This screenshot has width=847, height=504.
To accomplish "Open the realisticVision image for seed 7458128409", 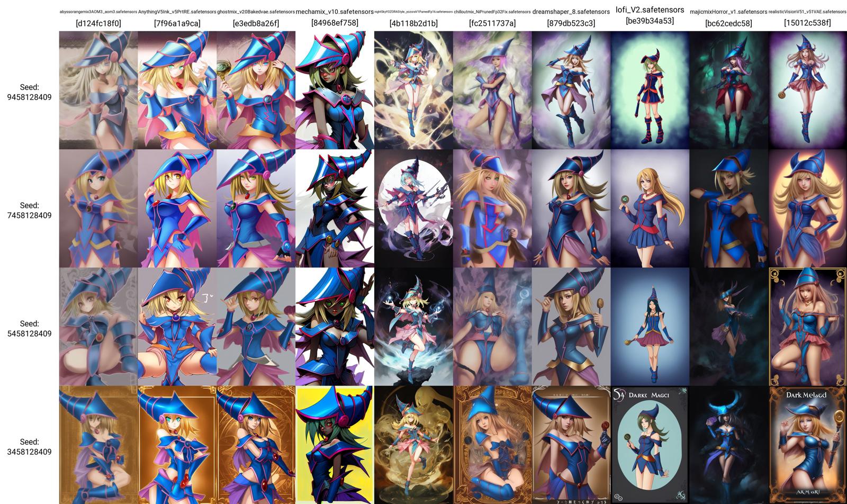I will [807, 208].
